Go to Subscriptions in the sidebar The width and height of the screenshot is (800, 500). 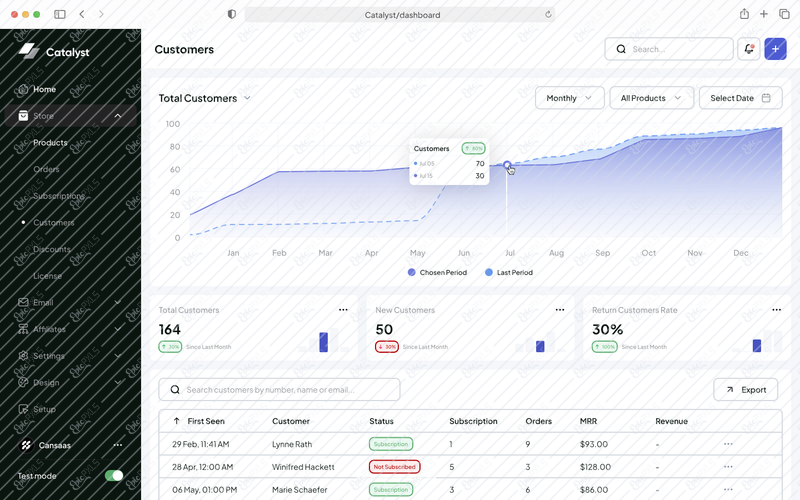(59, 196)
